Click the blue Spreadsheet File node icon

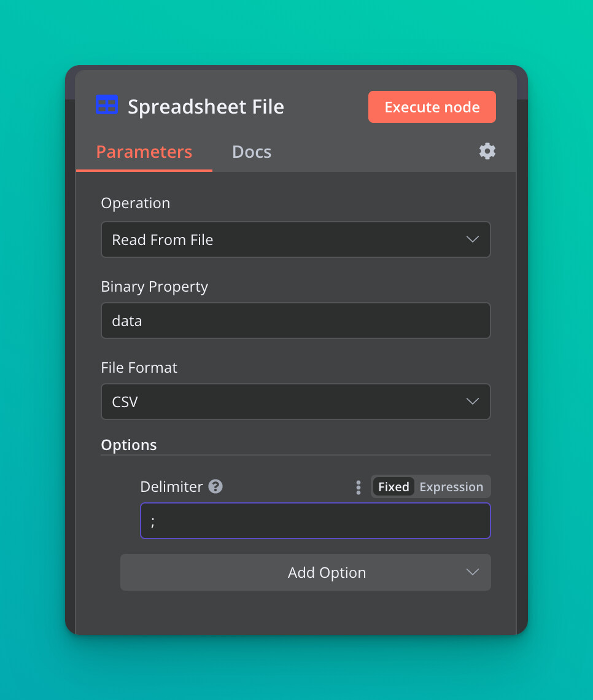(x=107, y=104)
